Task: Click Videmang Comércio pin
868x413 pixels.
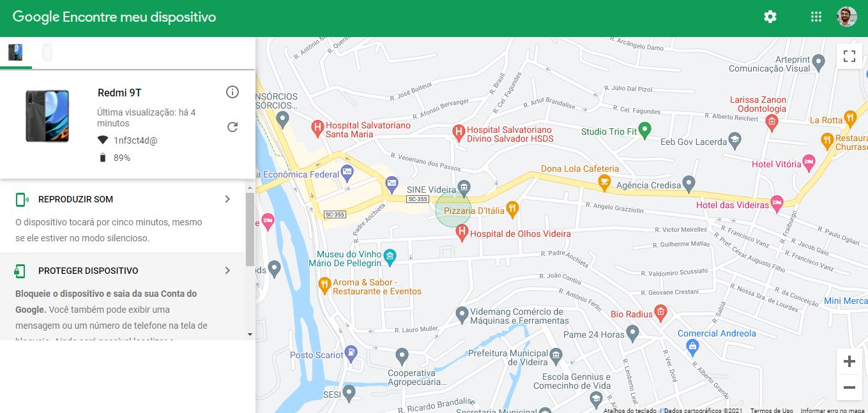Action: [462, 314]
